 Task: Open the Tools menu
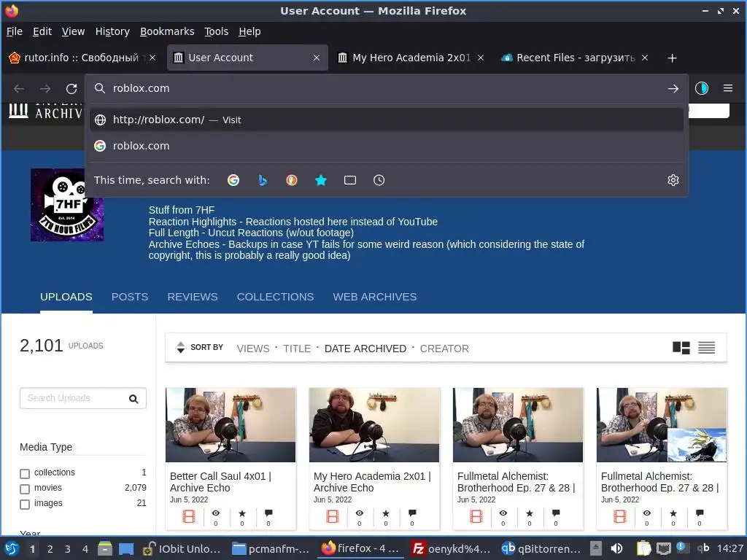[x=216, y=31]
